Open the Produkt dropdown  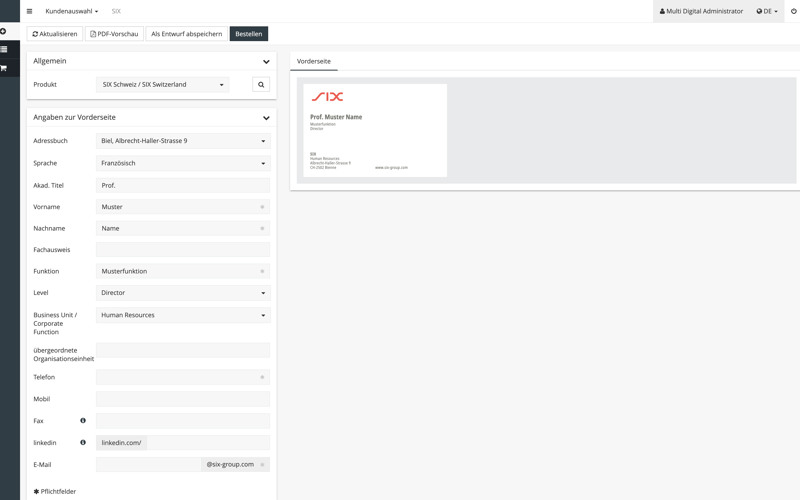pyautogui.click(x=162, y=85)
